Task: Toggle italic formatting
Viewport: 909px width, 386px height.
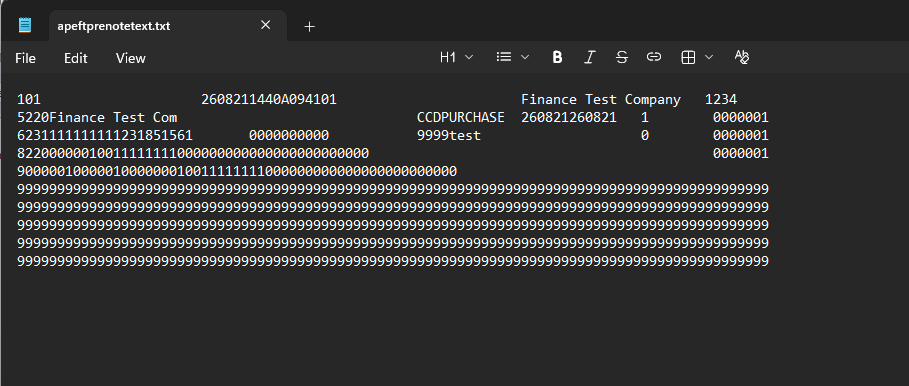Action: click(x=590, y=57)
